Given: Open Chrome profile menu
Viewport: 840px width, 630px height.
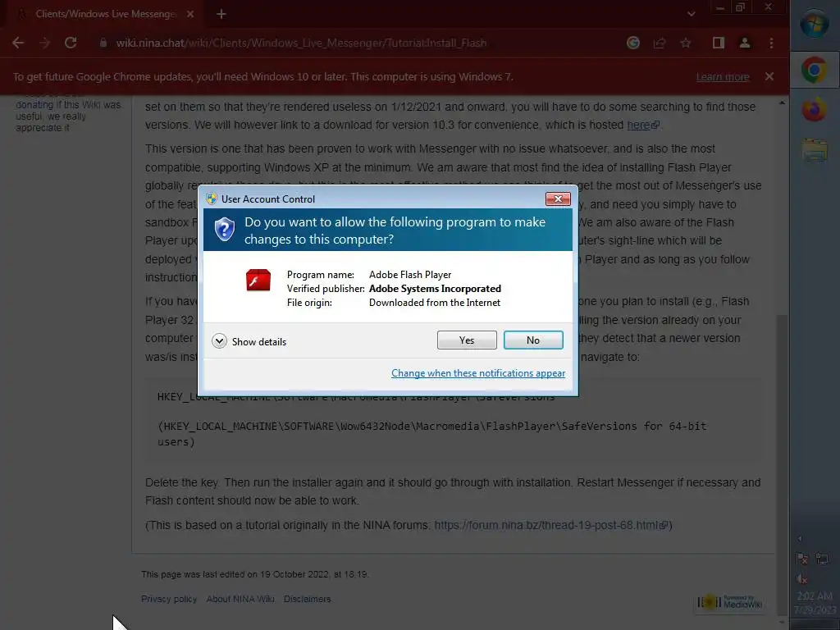Looking at the screenshot, I should click(745, 43).
